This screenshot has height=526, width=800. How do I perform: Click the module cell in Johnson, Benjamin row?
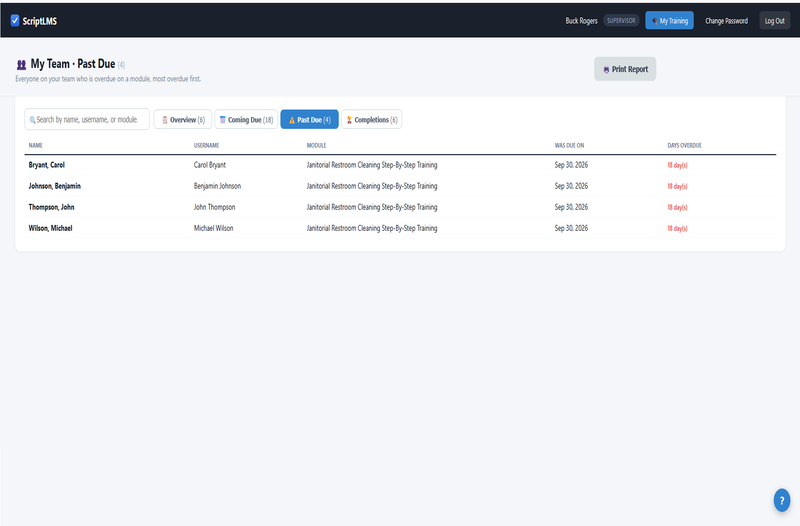click(x=372, y=186)
